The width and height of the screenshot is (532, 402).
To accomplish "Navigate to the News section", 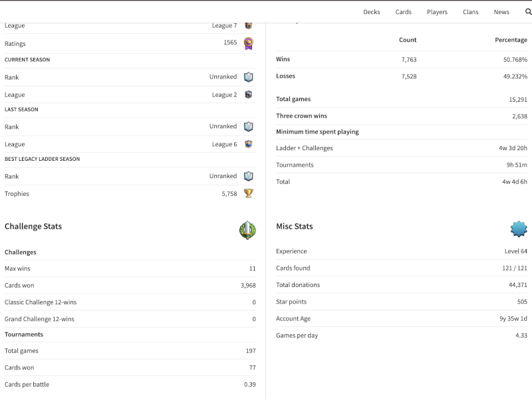I will (501, 12).
